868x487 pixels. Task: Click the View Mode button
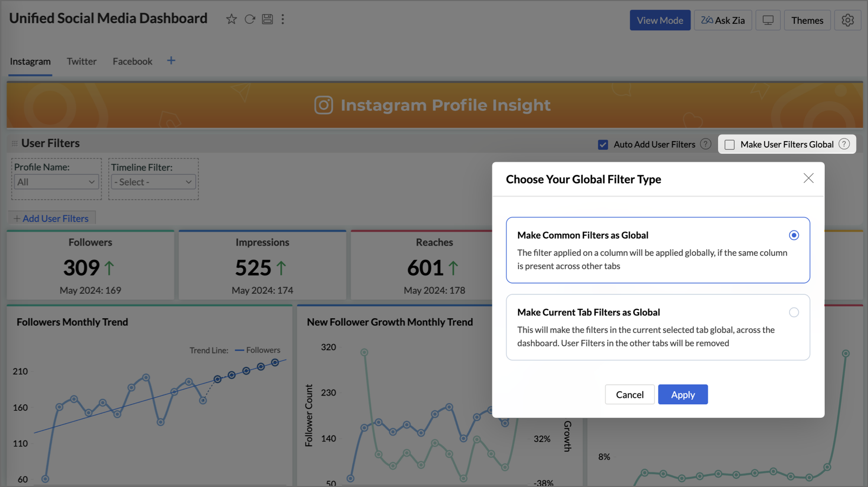point(660,20)
